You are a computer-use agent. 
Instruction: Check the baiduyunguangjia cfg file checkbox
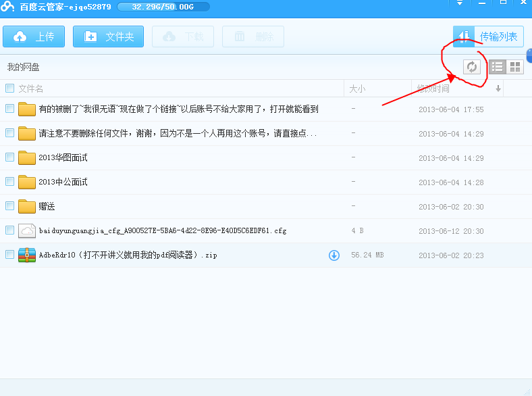click(10, 230)
